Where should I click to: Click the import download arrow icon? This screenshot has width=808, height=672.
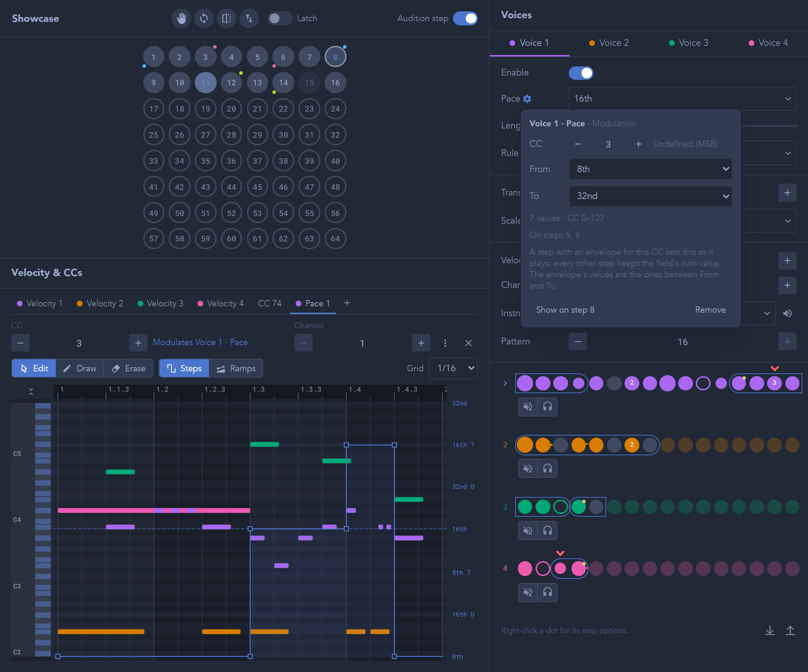(x=770, y=630)
